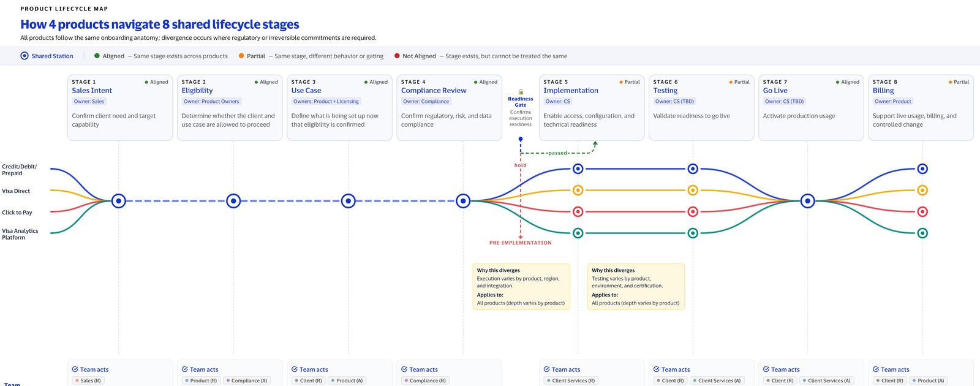Click the Product (A) chip under Stage 3
This screenshot has width=980, height=386.
point(347,380)
